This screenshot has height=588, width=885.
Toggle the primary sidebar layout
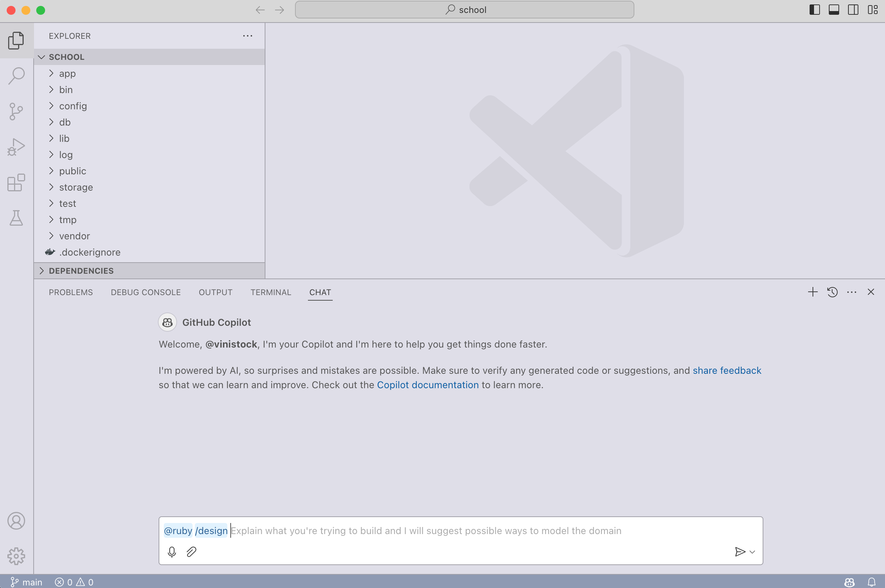pos(814,9)
